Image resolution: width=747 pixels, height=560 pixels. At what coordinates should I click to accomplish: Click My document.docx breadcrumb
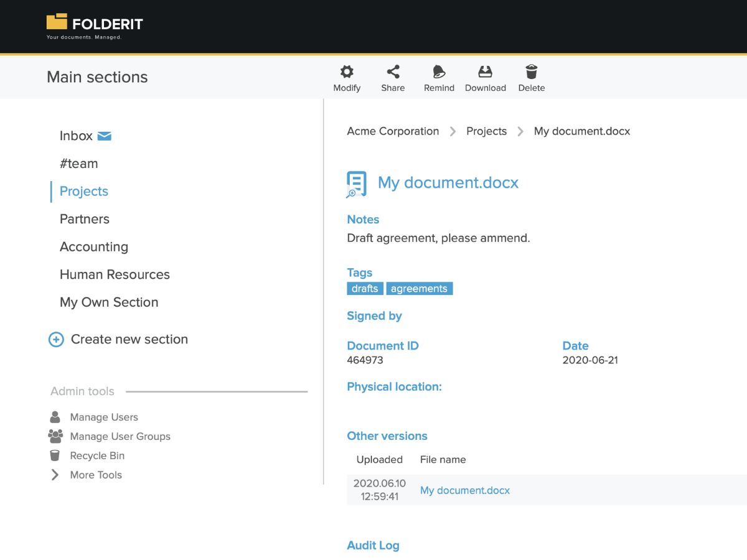582,131
